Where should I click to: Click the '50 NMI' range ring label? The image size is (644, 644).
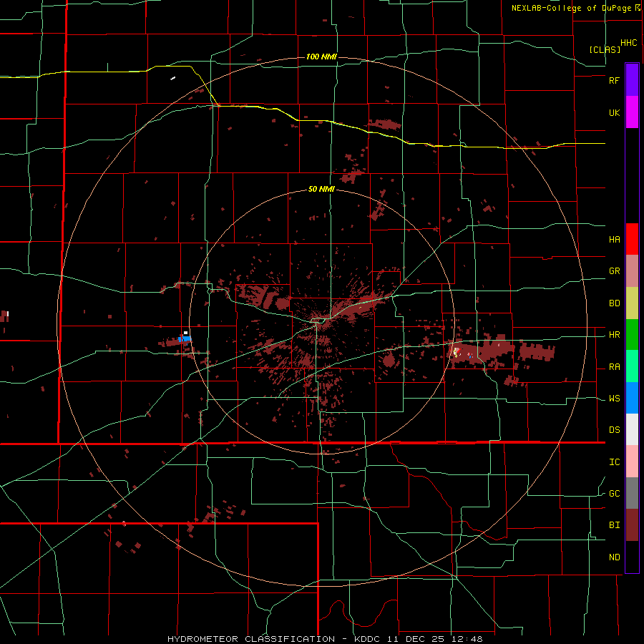(321, 190)
